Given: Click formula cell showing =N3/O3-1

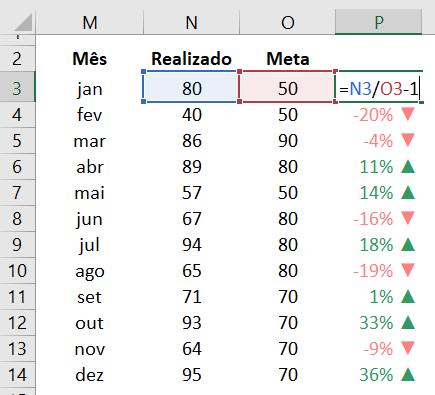Looking at the screenshot, I should pyautogui.click(x=379, y=87).
